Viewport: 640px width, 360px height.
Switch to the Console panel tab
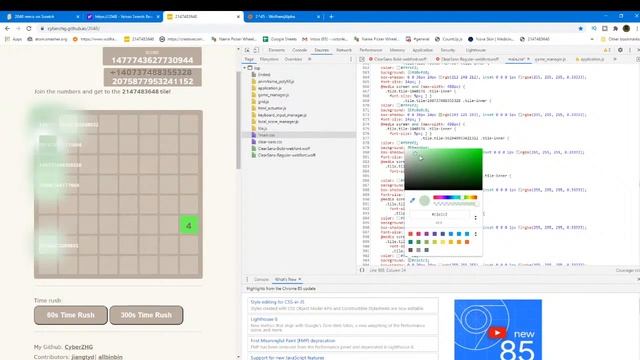299,50
